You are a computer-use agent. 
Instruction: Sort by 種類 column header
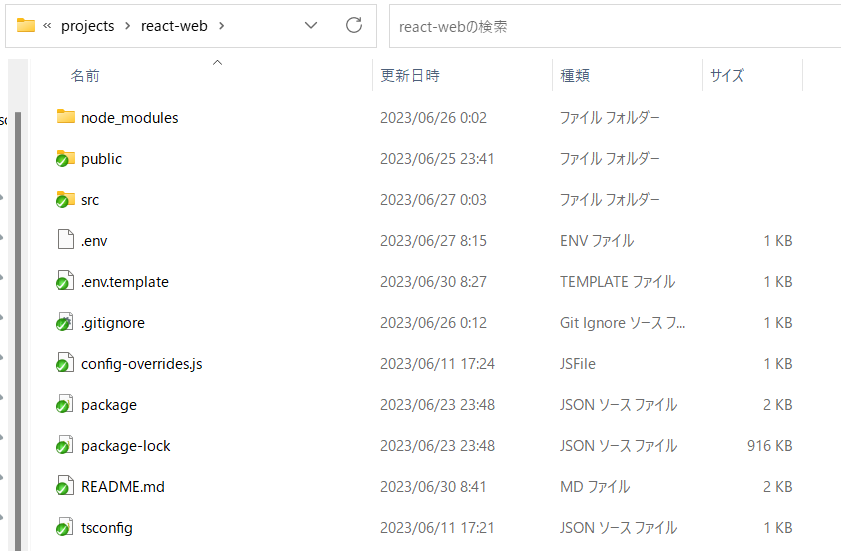coord(575,76)
